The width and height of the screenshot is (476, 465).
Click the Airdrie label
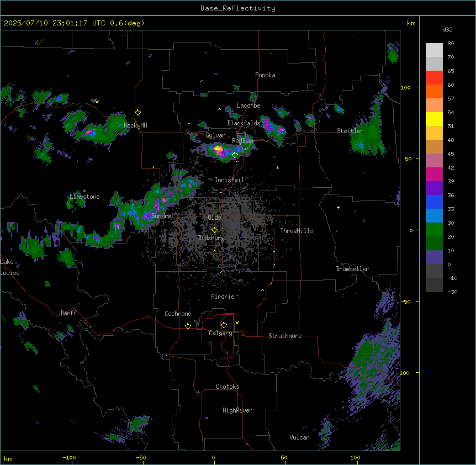tap(223, 297)
